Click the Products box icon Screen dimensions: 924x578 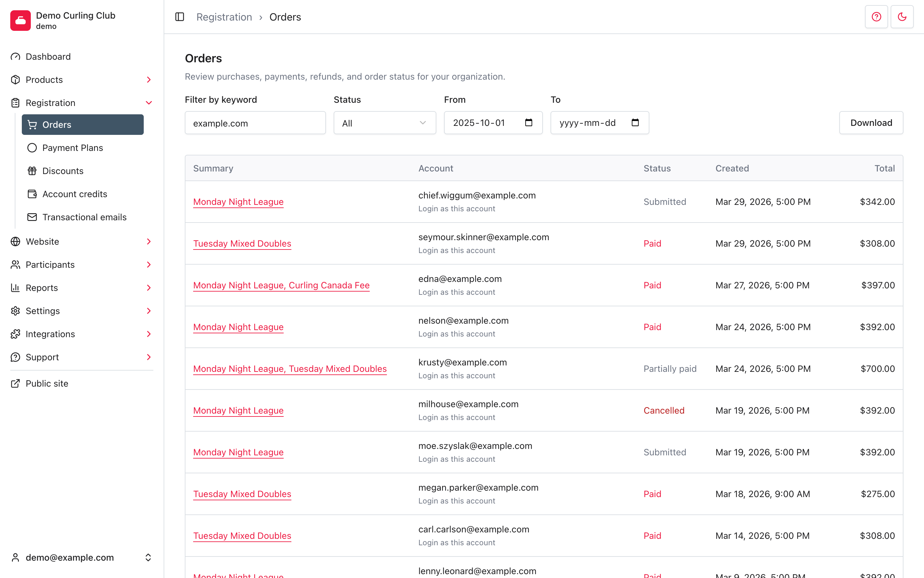15,80
